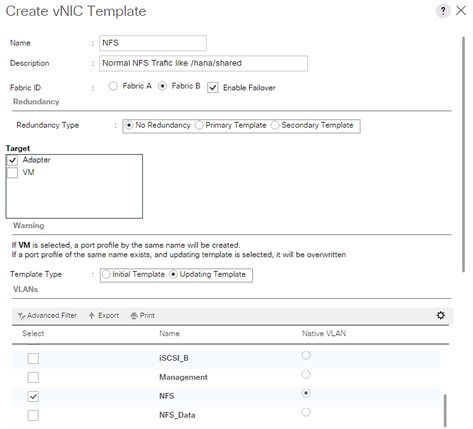Close the Create vNIC Template dialog
The height and width of the screenshot is (429, 473).
pyautogui.click(x=461, y=11)
